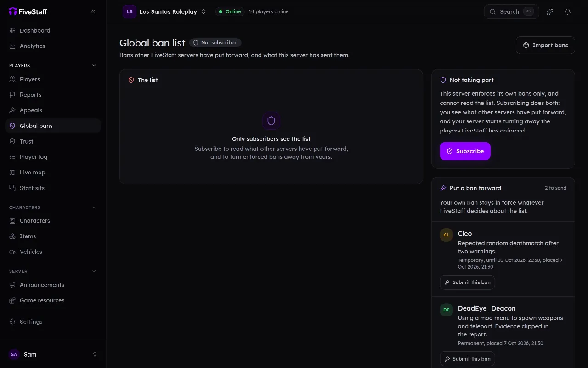This screenshot has height=368, width=588.
Task: Open Settings gear in sidebar
Action: (53, 322)
